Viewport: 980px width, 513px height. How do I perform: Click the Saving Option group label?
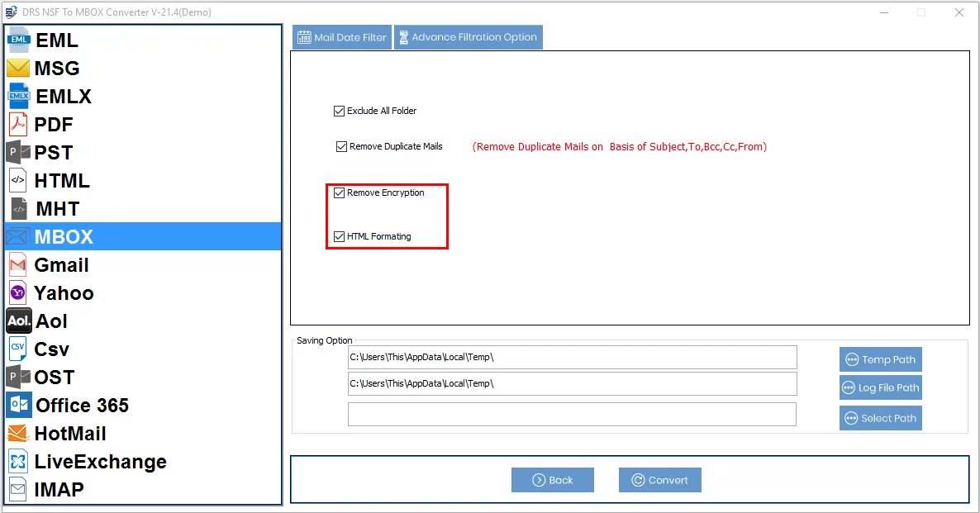point(325,340)
